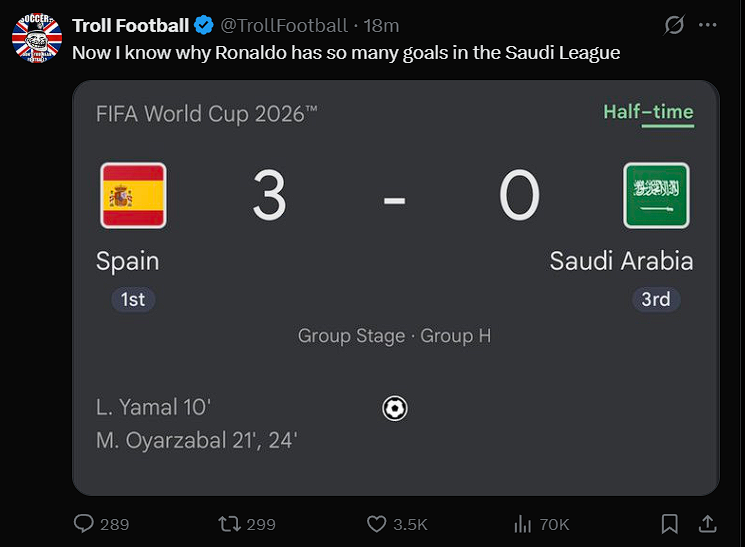View tweet analytics bar chart icon
Screen dimensions: 745x547
(523, 524)
